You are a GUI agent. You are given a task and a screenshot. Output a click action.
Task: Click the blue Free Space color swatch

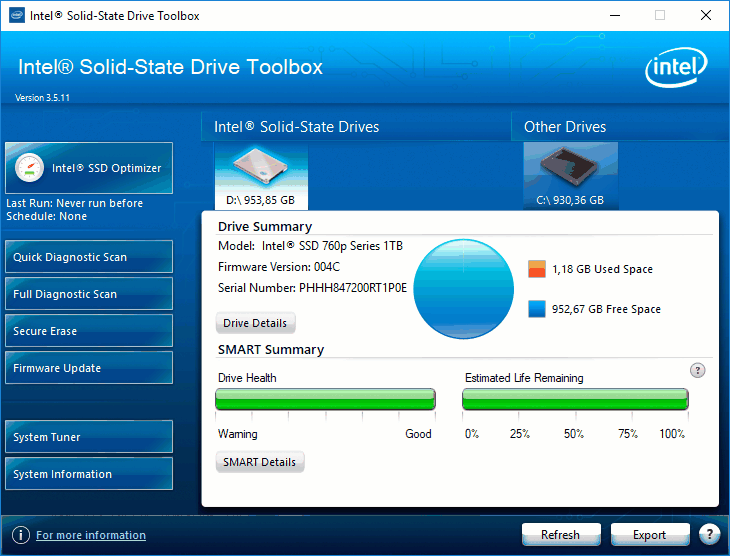tap(537, 309)
